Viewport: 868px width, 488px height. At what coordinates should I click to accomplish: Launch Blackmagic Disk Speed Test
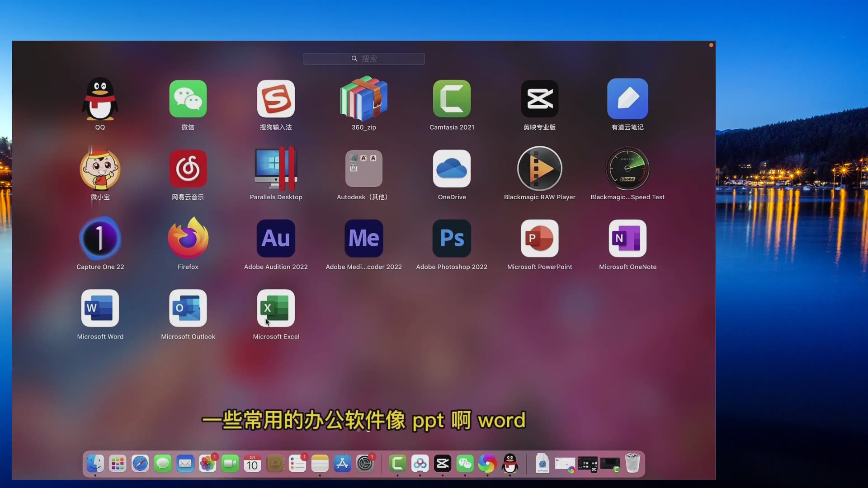[627, 169]
